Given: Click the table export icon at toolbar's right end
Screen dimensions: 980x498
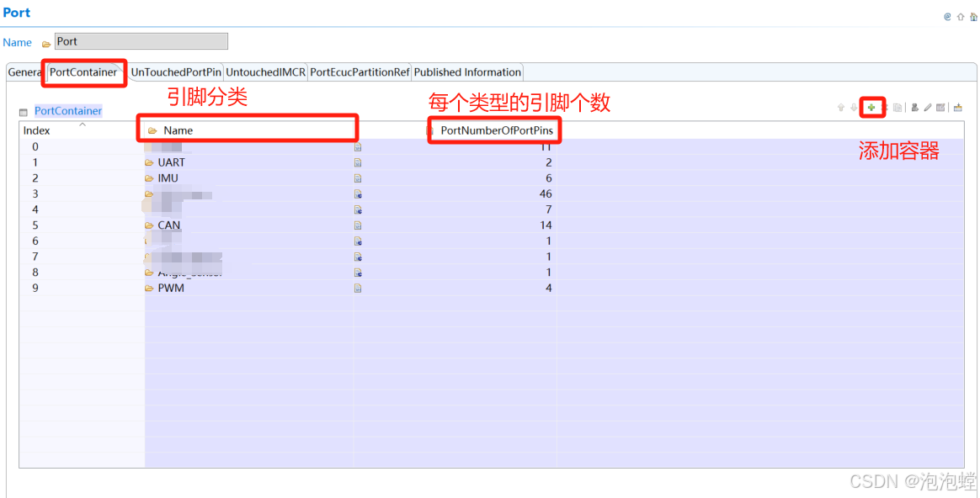Looking at the screenshot, I should click(x=958, y=108).
